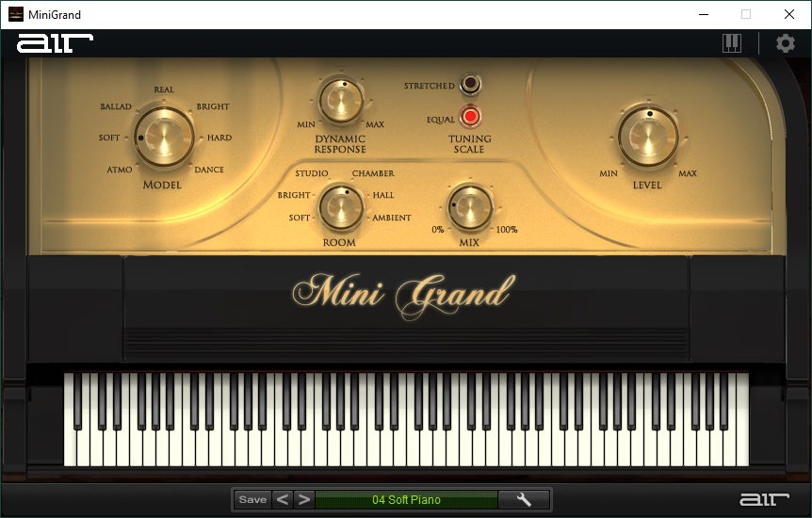Choose the Hall room label
Image resolution: width=812 pixels, height=518 pixels.
tap(383, 195)
